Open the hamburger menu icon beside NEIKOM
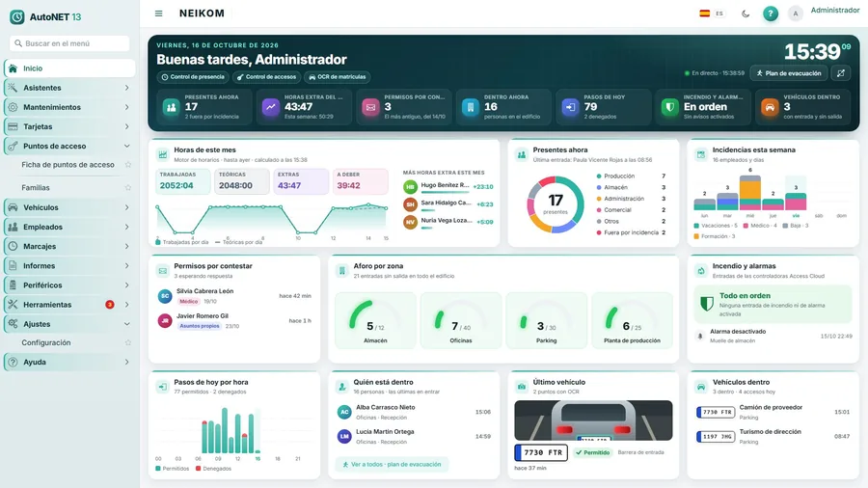The height and width of the screenshot is (488, 868). 159,14
